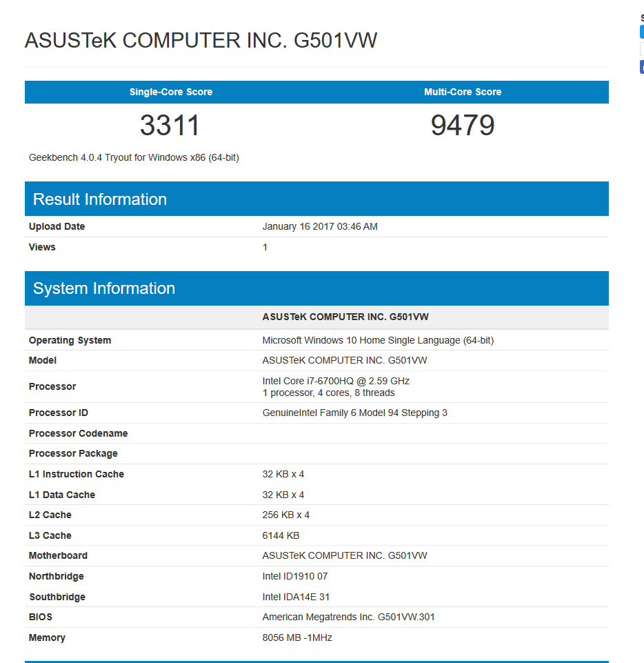Screen dimensions: 644x663
Task: Click the L3 Cache value 6144 KB
Action: pyautogui.click(x=281, y=535)
